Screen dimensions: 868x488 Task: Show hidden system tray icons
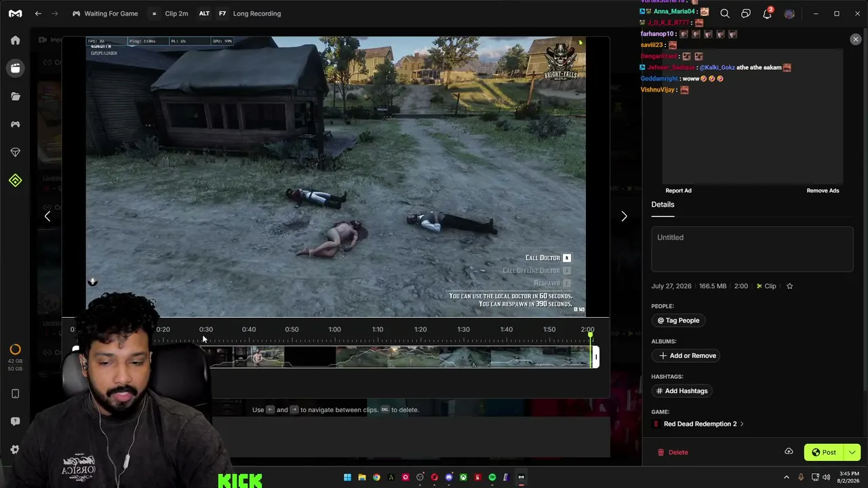(787, 477)
